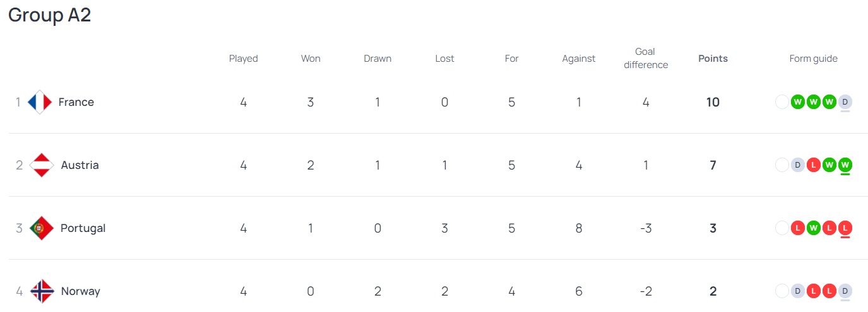The height and width of the screenshot is (312, 868).
Task: Click the Form guide column header
Action: [813, 59]
